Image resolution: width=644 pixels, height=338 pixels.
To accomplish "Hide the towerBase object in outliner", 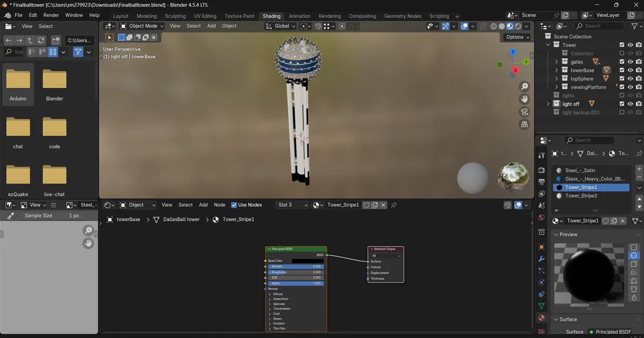I will (630, 70).
